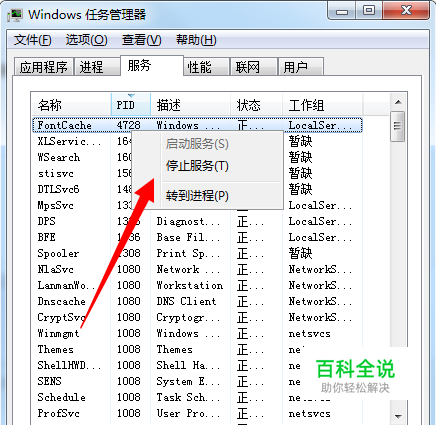Open the 文件(F) menu

[33, 40]
